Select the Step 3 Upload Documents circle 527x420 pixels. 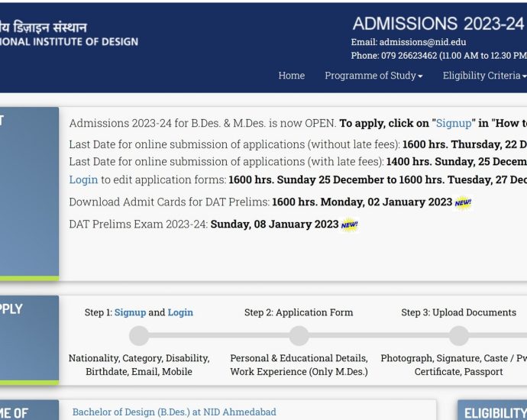pyautogui.click(x=458, y=336)
